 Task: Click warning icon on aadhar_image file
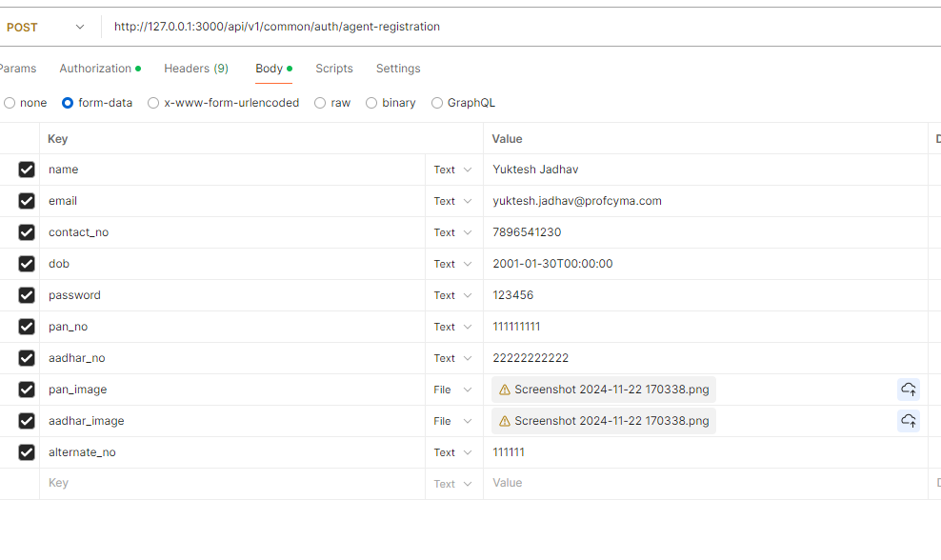(505, 421)
